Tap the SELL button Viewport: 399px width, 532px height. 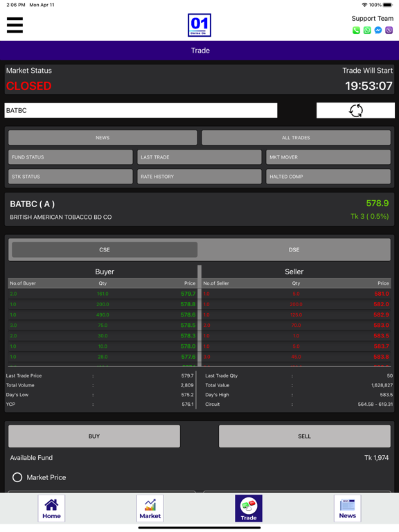click(304, 436)
